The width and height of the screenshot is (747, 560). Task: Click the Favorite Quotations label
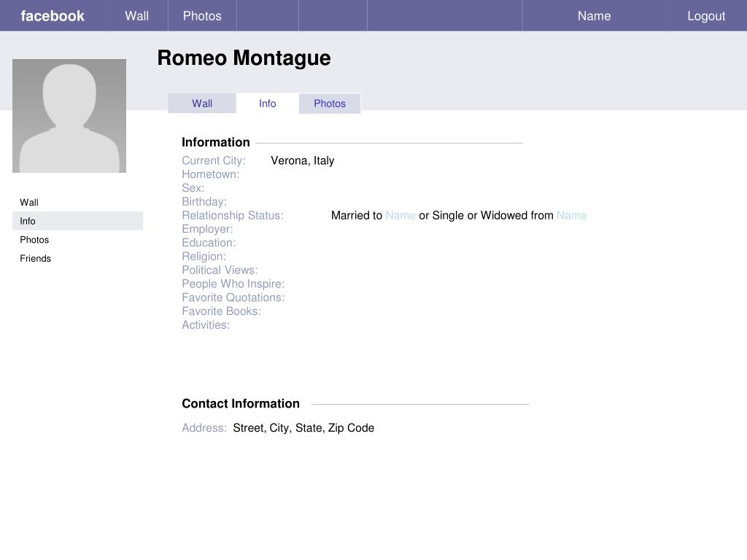pos(233,297)
